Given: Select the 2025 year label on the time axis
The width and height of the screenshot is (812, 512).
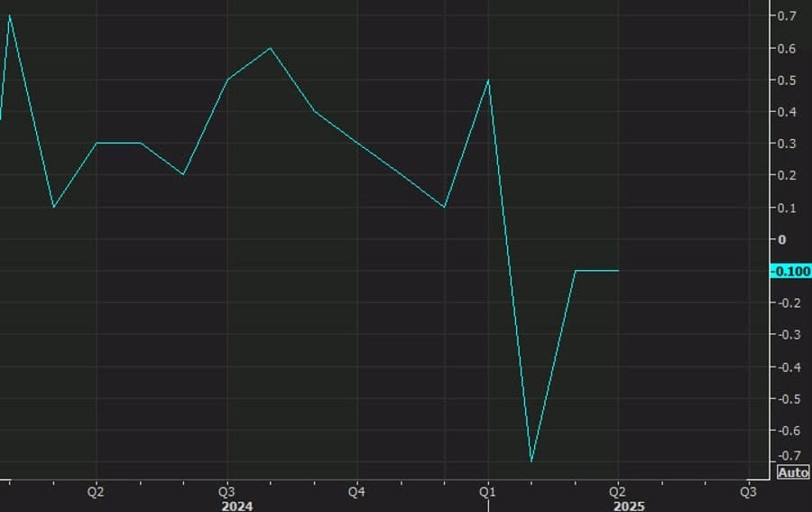Looking at the screenshot, I should pos(630,506).
